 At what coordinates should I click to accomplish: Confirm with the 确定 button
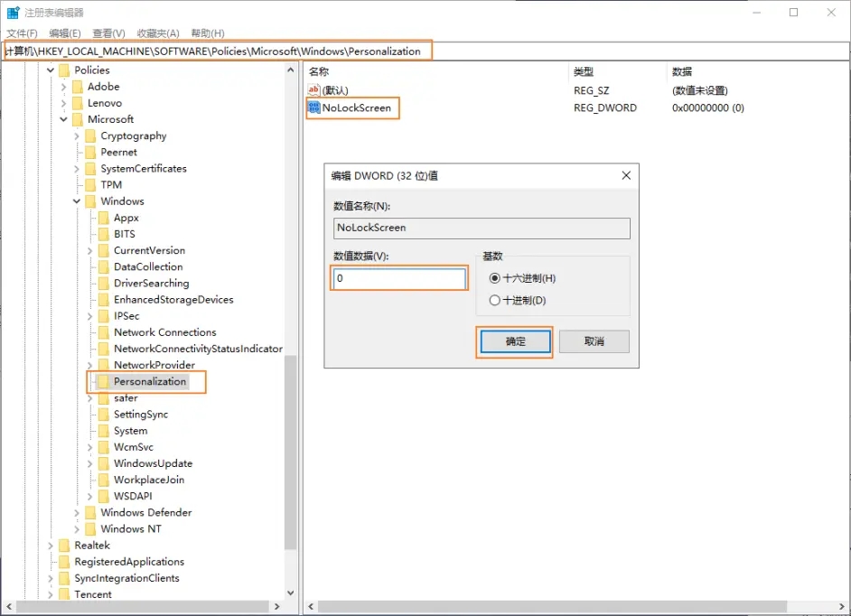pyautogui.click(x=514, y=343)
